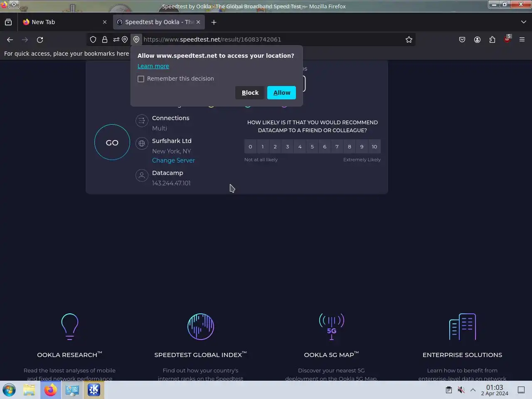This screenshot has height=399, width=532.
Task: Open the ENTERPRISE SOLUTIONS heading
Action: click(462, 355)
